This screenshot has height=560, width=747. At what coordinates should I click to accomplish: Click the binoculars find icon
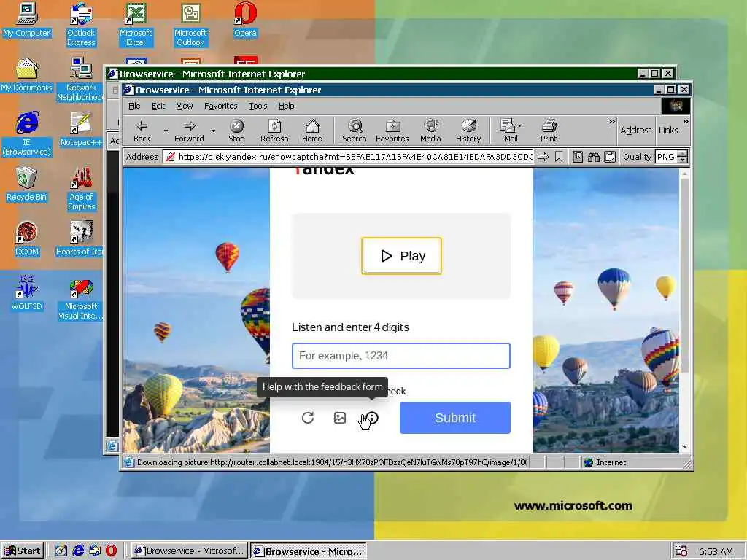point(594,157)
